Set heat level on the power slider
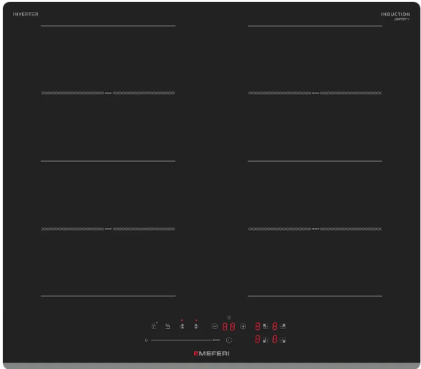Viewport: 421px width, 369px height. (182, 340)
